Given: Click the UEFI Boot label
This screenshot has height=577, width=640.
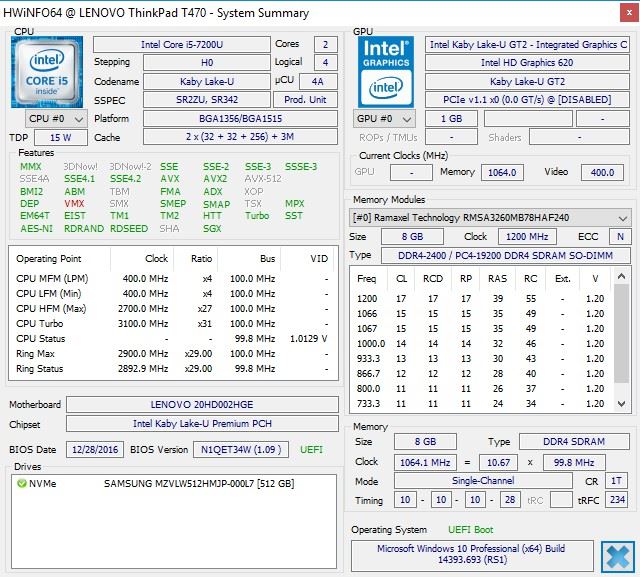Looking at the screenshot, I should pos(471,530).
